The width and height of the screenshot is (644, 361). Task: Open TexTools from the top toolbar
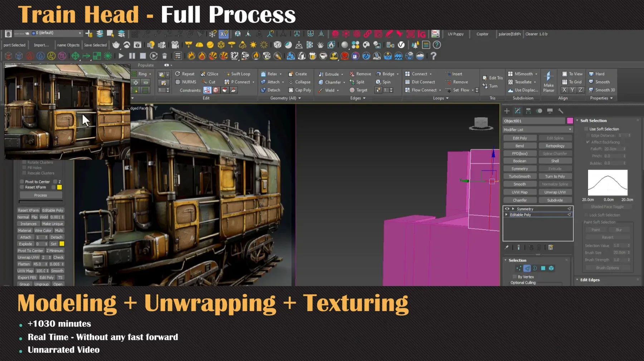[435, 34]
